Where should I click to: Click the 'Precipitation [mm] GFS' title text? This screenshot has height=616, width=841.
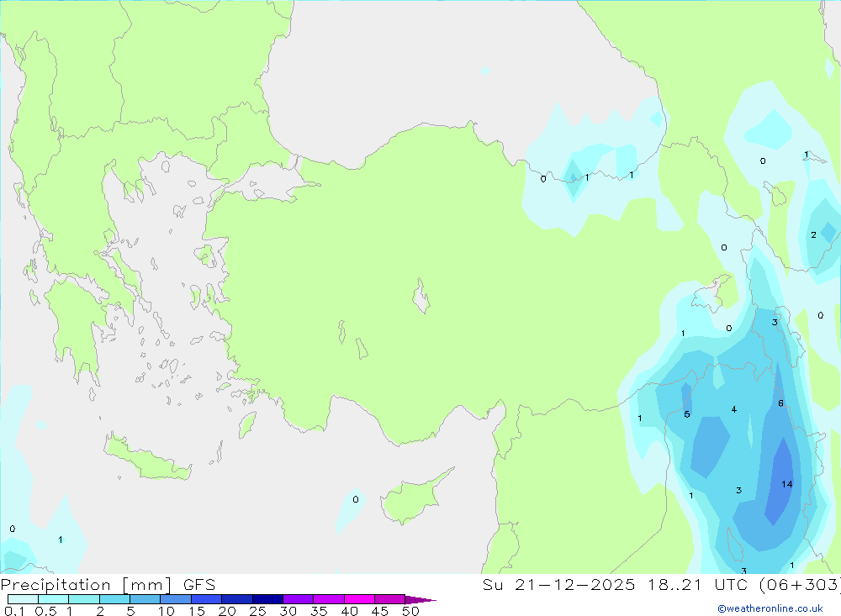[108, 584]
